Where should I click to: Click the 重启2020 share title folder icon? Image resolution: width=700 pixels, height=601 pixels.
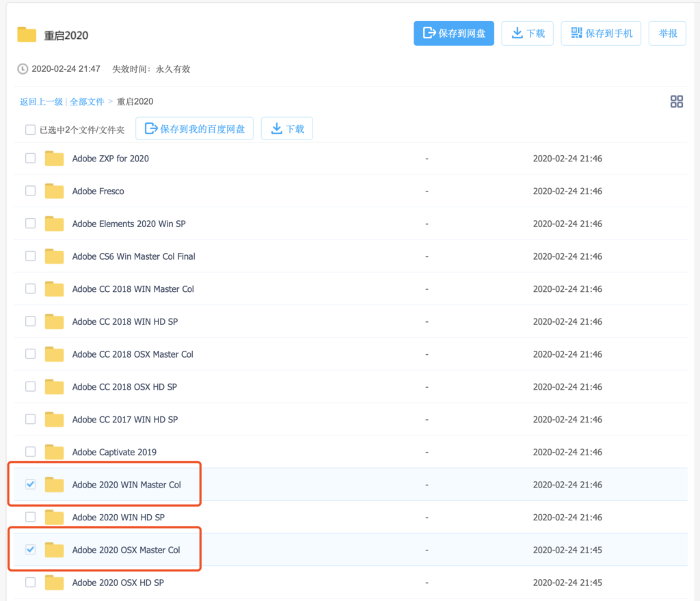27,34
